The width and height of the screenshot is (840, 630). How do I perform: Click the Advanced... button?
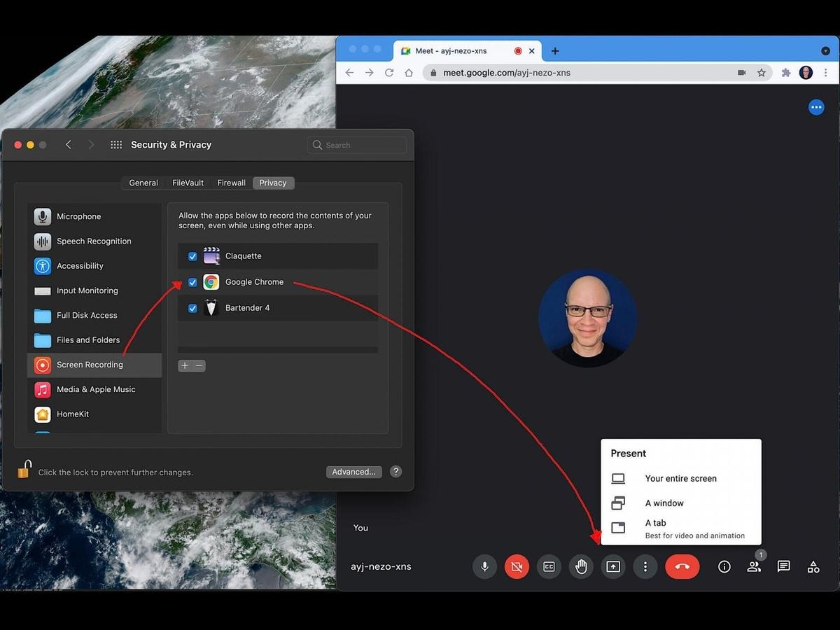coord(353,472)
